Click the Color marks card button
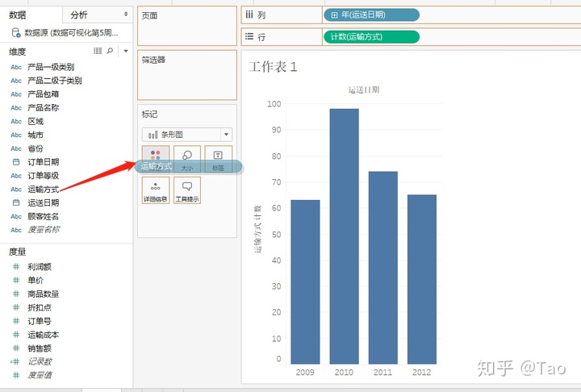Viewport: 581px width, 392px height. point(156,159)
